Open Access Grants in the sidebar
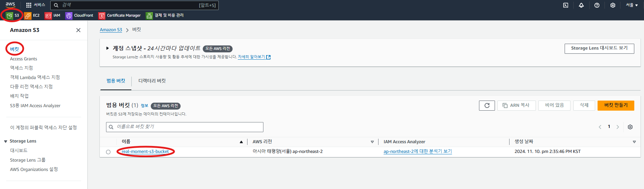This screenshot has height=189, width=644. click(24, 59)
